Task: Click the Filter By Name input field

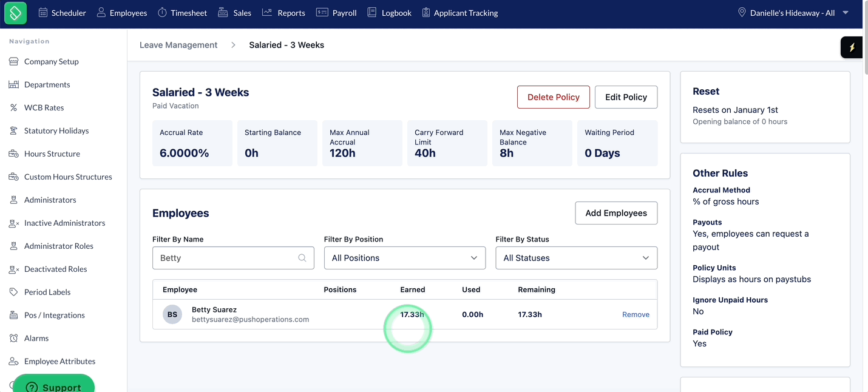Action: [233, 258]
